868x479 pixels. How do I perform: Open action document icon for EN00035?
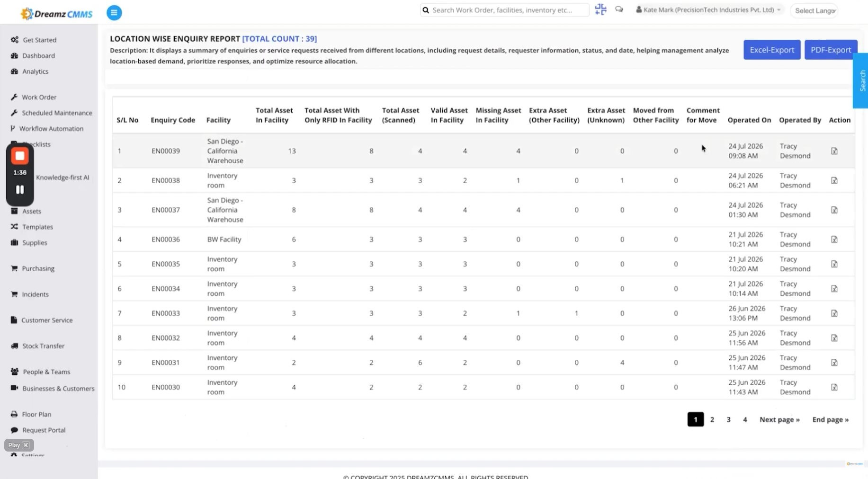pos(834,264)
